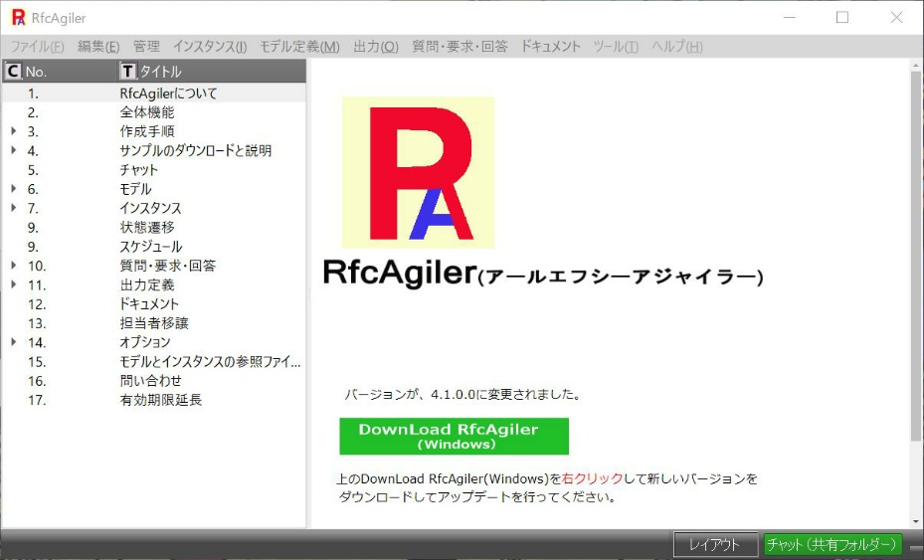Select the モデル row numbered 6

coord(154,189)
